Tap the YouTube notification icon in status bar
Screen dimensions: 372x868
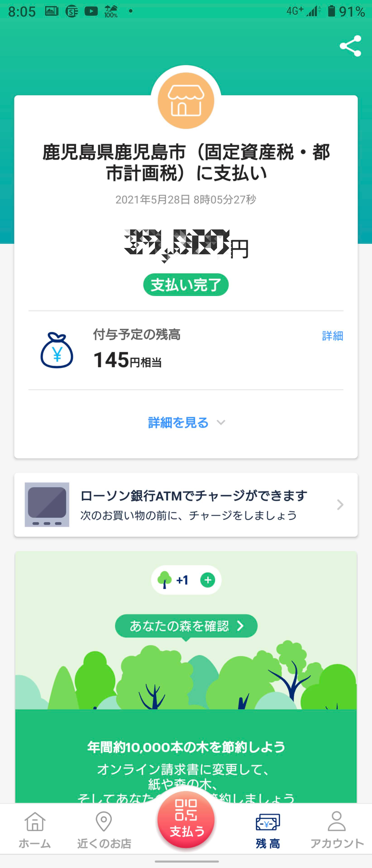click(91, 12)
